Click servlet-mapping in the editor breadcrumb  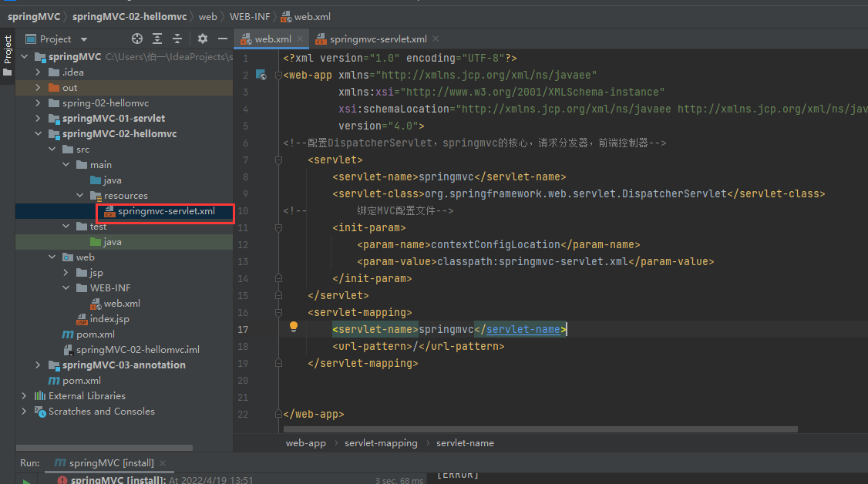click(381, 443)
